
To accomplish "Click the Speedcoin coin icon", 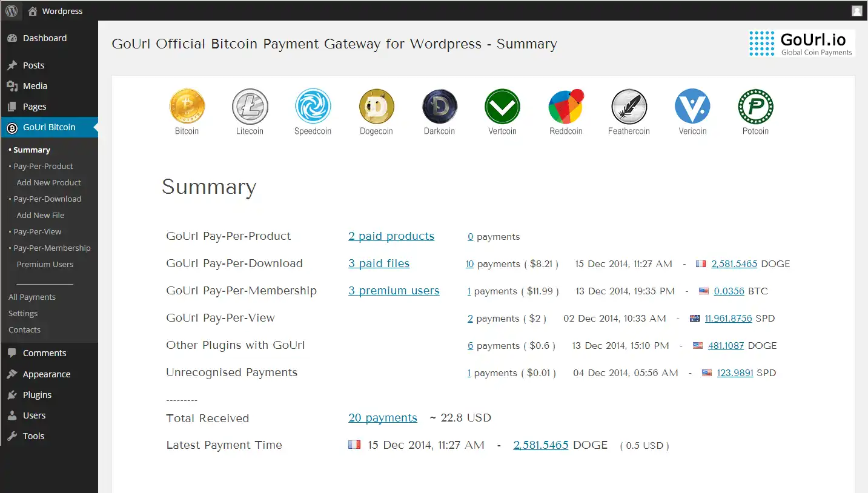I will click(313, 107).
